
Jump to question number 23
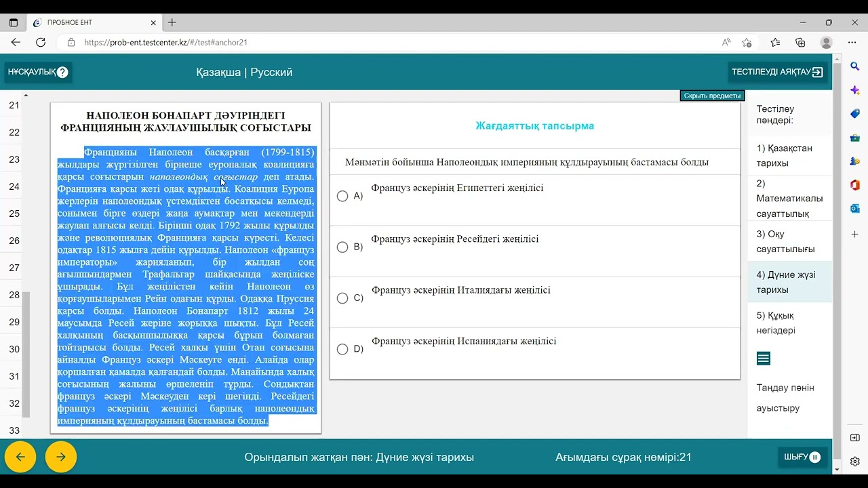(14, 159)
